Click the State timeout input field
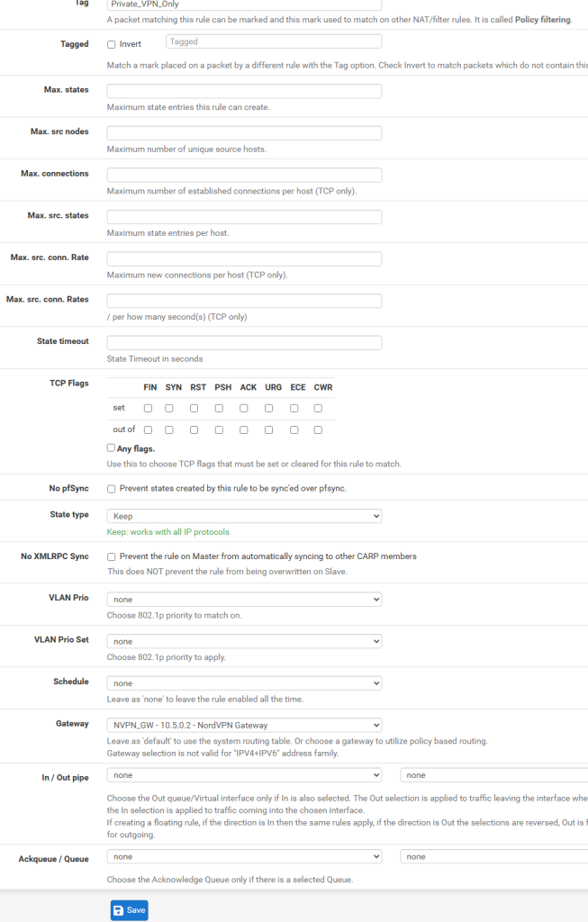This screenshot has height=922, width=588. point(244,342)
